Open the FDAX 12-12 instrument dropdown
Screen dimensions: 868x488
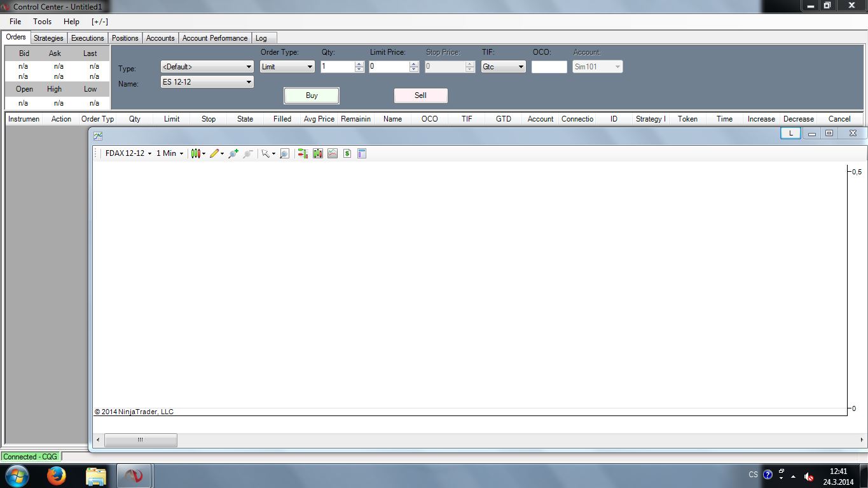pos(128,153)
